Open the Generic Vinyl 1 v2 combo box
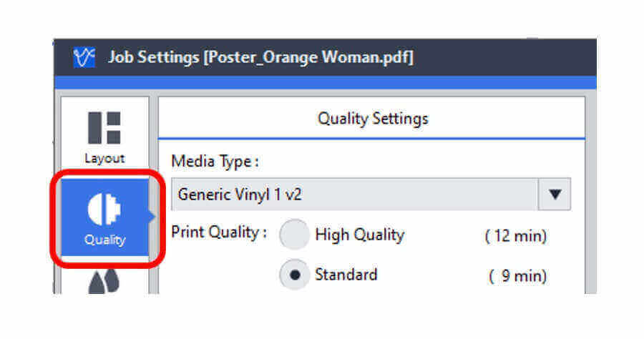The width and height of the screenshot is (644, 339). coord(371,194)
